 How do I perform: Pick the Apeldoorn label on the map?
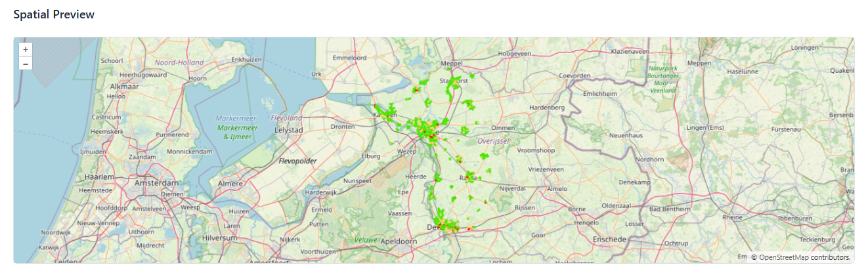tap(399, 241)
